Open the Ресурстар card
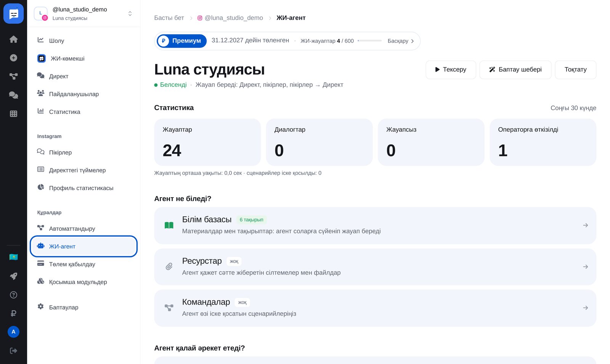This screenshot has width=610, height=364. pyautogui.click(x=375, y=267)
